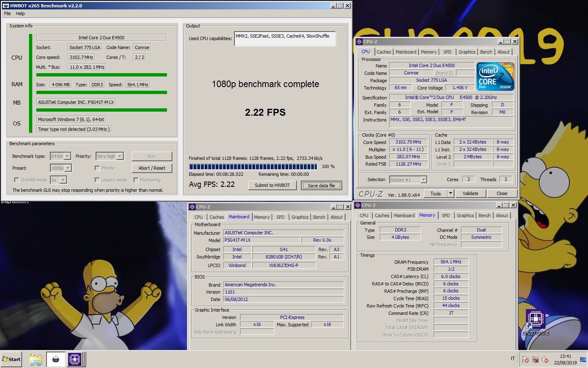Expand the Benchmark type 64-bit dropdown

(x=67, y=156)
